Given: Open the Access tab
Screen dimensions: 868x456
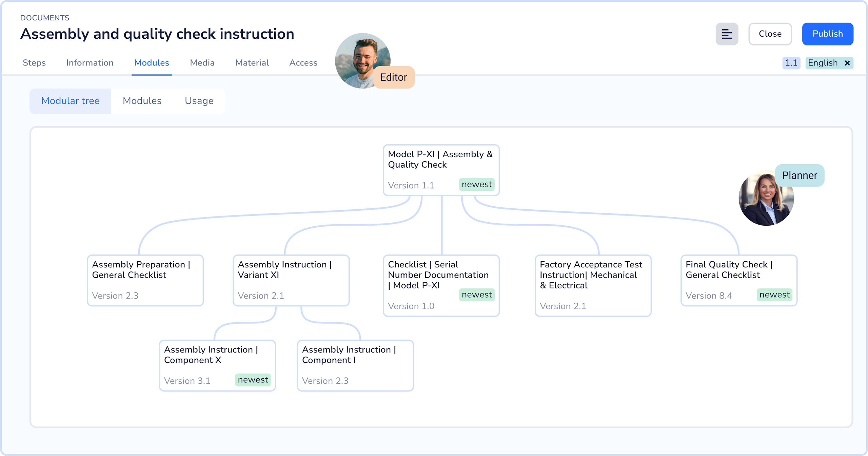Looking at the screenshot, I should [x=303, y=63].
